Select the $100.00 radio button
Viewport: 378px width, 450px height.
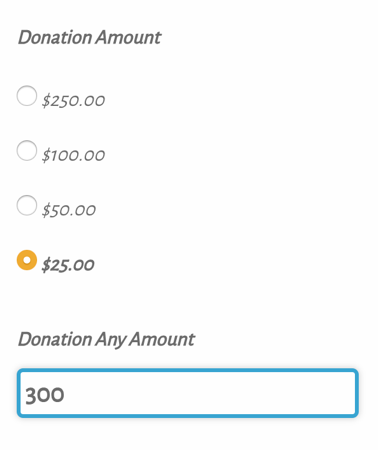coord(27,151)
